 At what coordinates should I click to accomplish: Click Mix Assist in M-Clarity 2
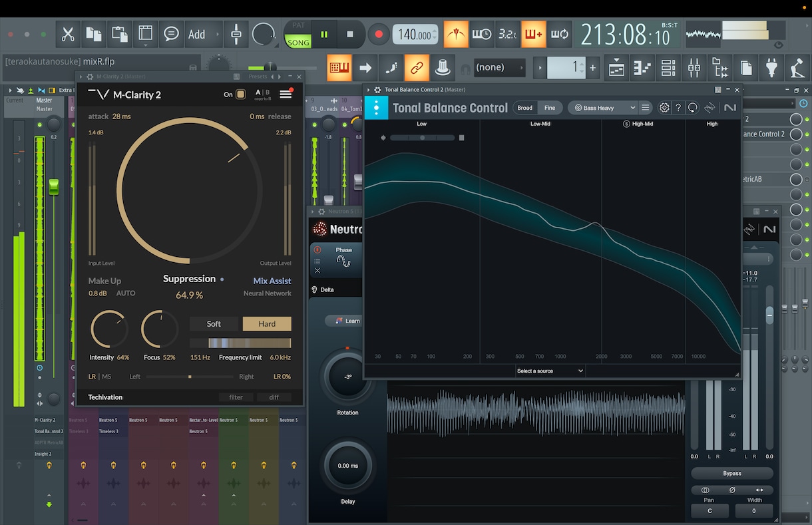click(x=272, y=281)
